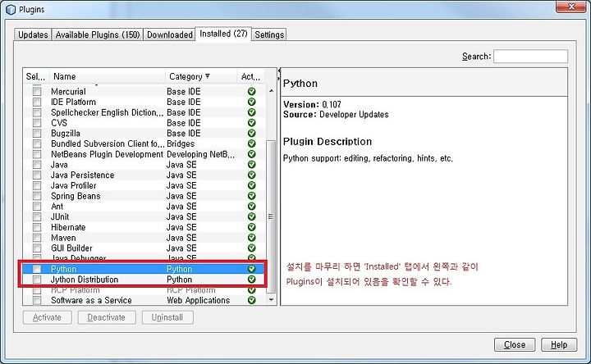Click the Act... column header
The height and width of the screenshot is (364, 591).
point(251,76)
